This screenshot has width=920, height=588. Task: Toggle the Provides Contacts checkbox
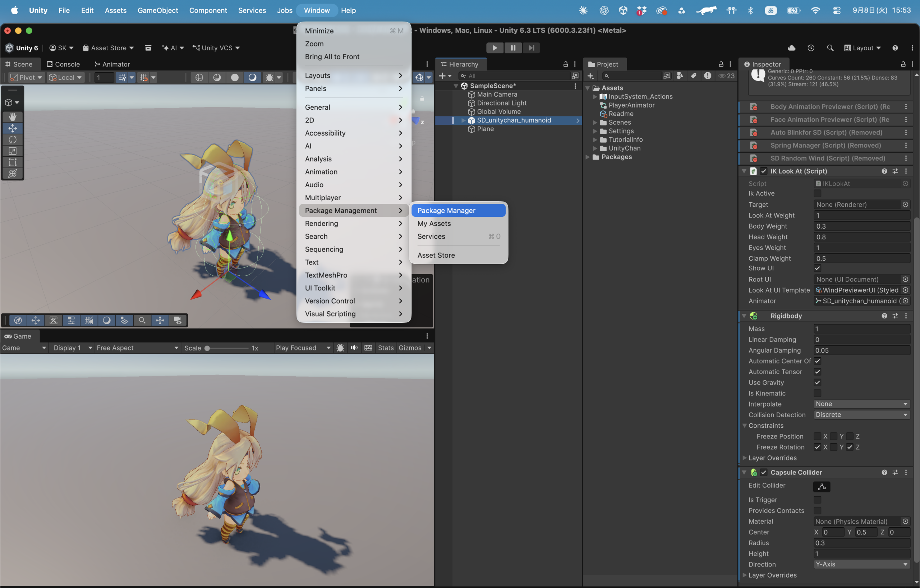(x=817, y=510)
